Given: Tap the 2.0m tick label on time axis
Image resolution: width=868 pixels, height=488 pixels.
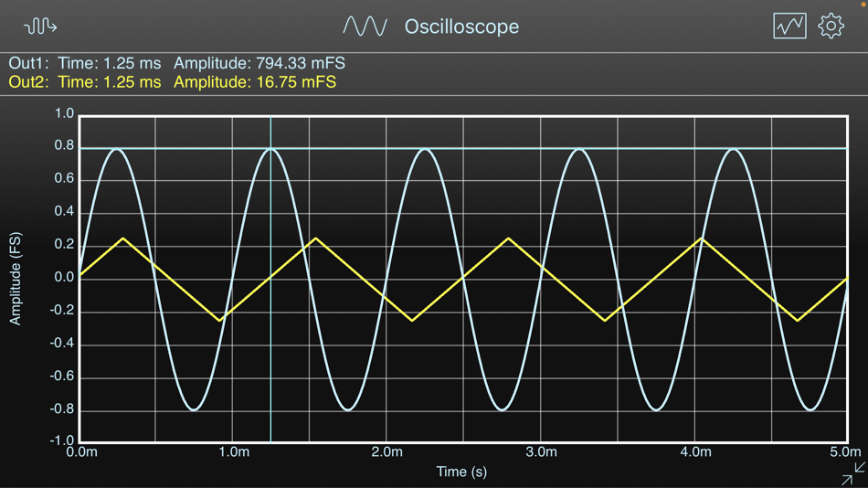Looking at the screenshot, I should 387,452.
